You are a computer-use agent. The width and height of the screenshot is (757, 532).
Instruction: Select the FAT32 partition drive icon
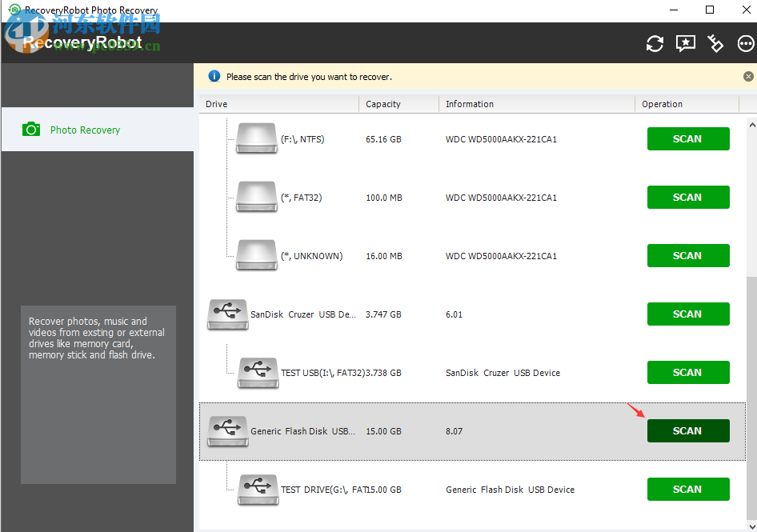coord(256,197)
